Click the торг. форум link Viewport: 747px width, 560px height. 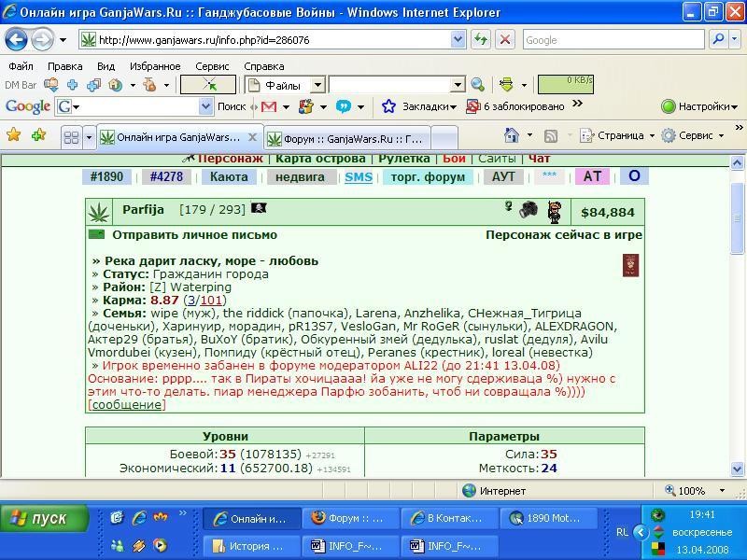click(x=428, y=177)
